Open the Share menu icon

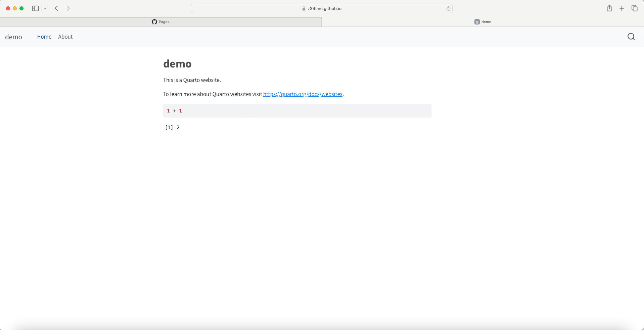[609, 8]
